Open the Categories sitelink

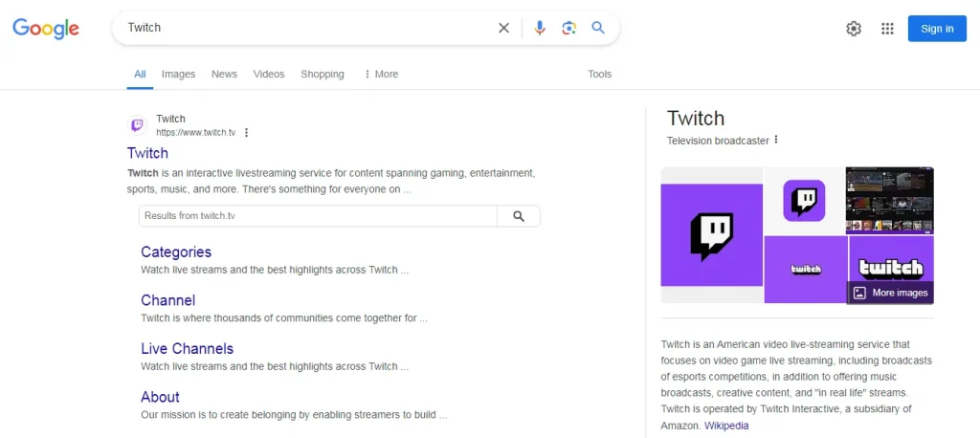(176, 252)
